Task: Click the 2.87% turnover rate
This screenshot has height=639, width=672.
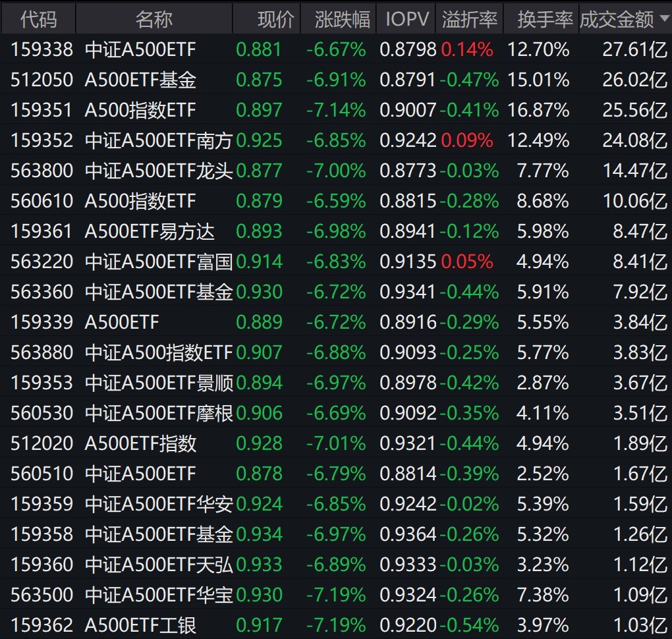Action: pos(543,383)
